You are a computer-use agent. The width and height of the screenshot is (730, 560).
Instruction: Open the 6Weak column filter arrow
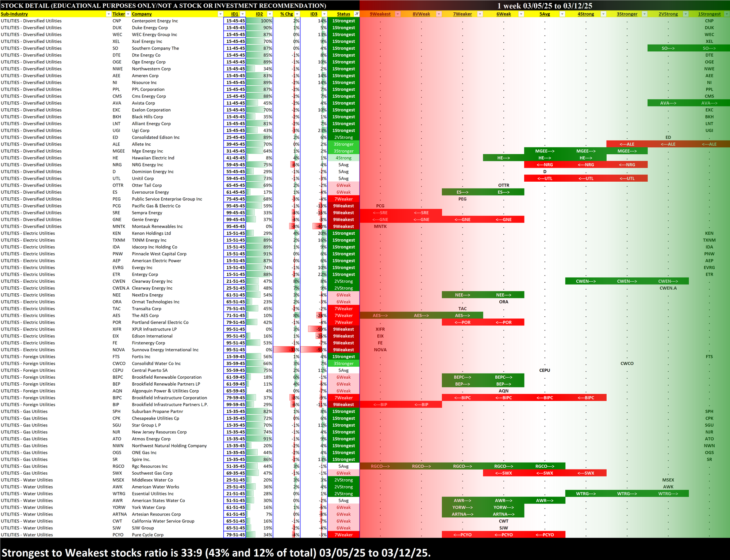point(521,14)
